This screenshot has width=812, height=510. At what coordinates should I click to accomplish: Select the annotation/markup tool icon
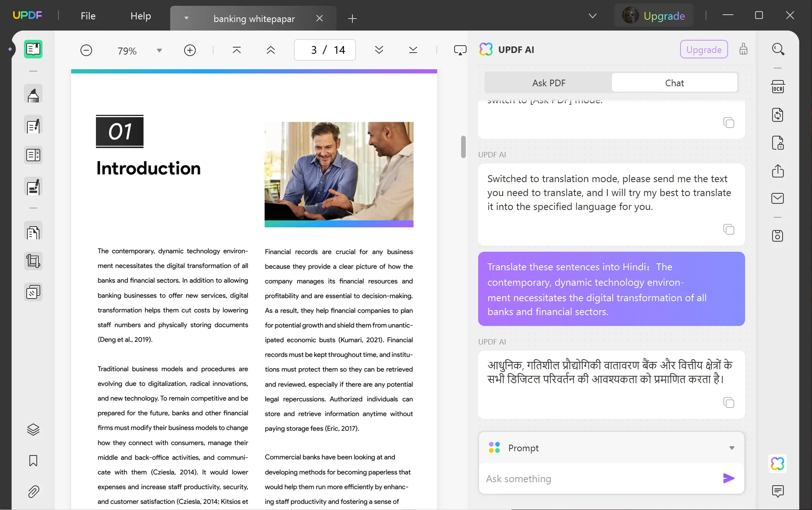[33, 95]
